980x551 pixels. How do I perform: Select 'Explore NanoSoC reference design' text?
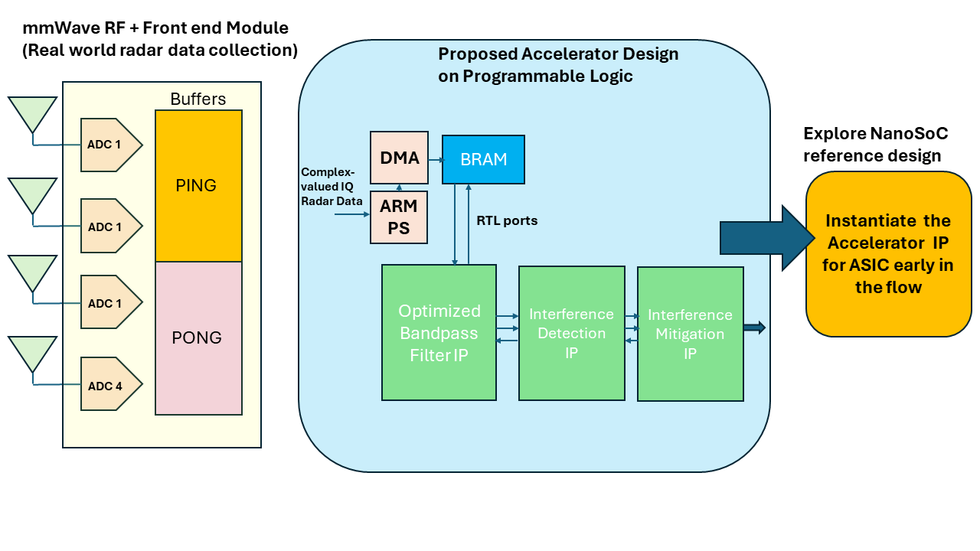tap(875, 145)
